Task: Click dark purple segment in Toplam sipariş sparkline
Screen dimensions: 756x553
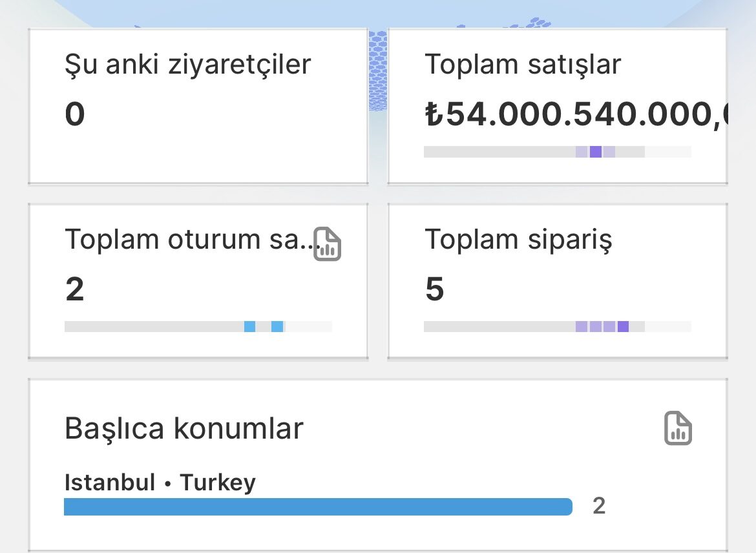Action: [623, 326]
